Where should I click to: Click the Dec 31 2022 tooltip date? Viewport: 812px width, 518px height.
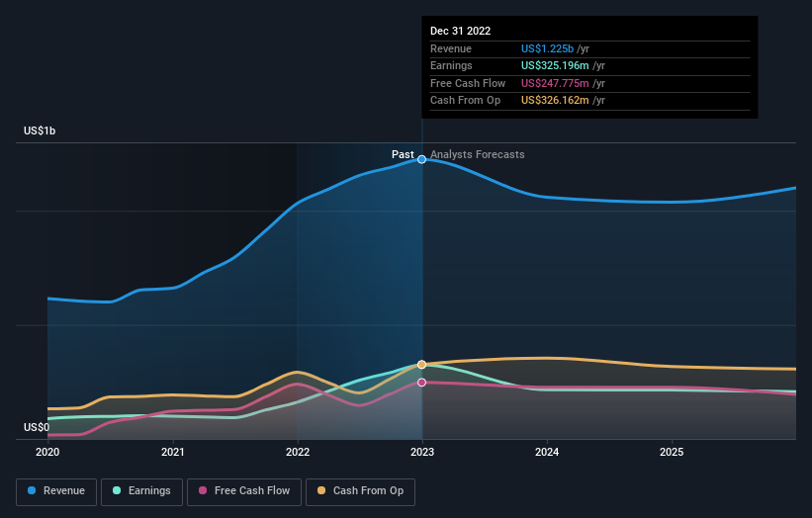pyautogui.click(x=460, y=31)
